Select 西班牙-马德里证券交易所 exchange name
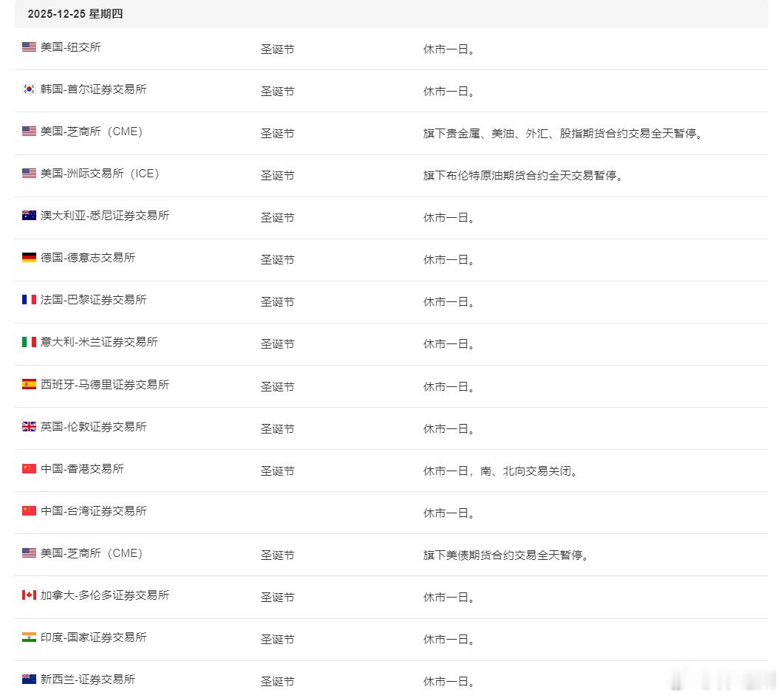This screenshot has width=784, height=698. (x=105, y=384)
